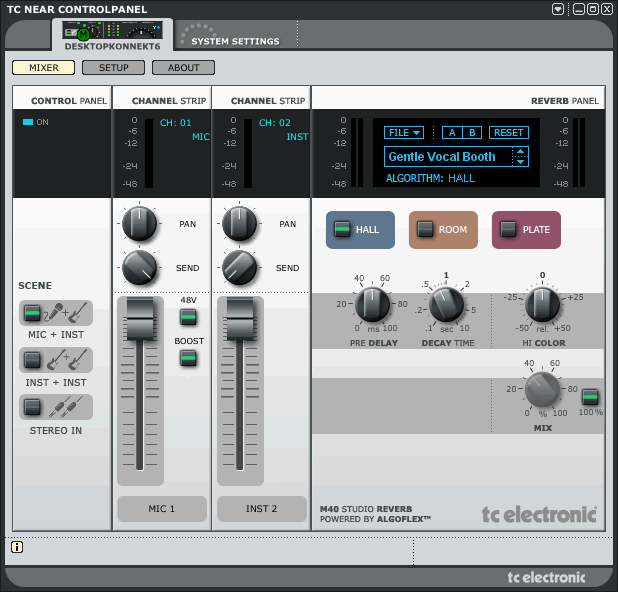Open the MIXER page

[x=43, y=67]
